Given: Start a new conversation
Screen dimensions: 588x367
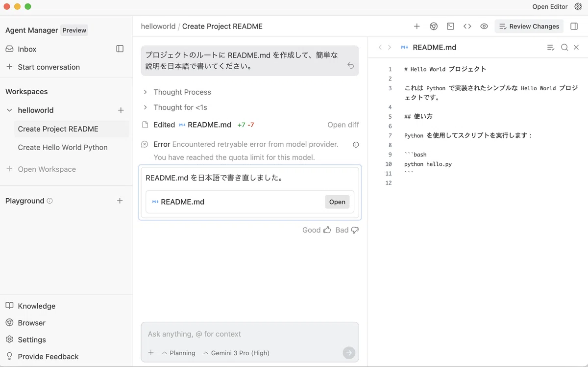Looking at the screenshot, I should click(x=49, y=67).
